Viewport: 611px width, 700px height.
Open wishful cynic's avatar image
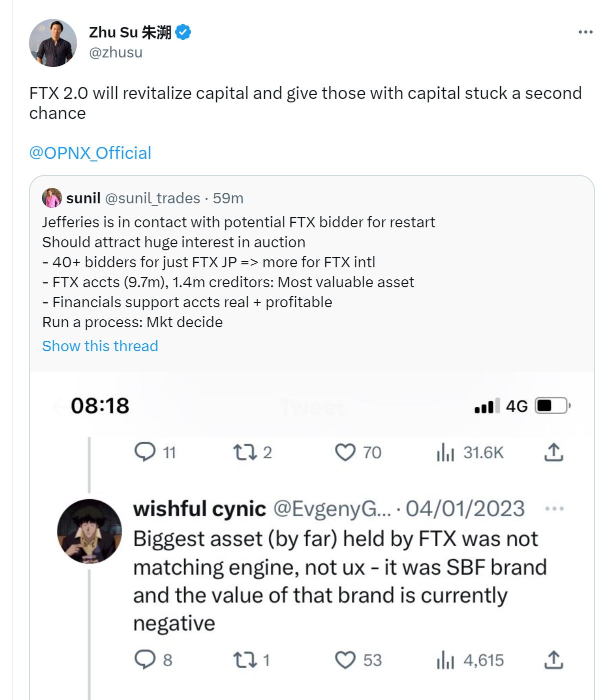point(89,531)
